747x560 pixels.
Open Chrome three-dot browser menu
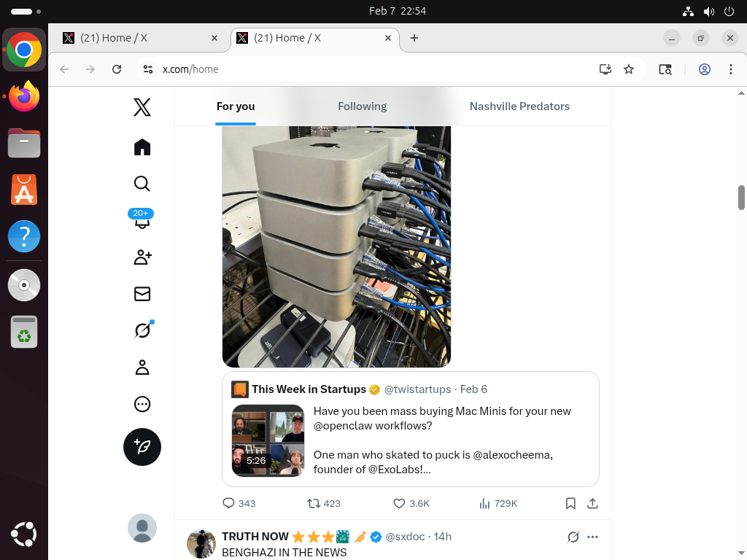(x=730, y=69)
